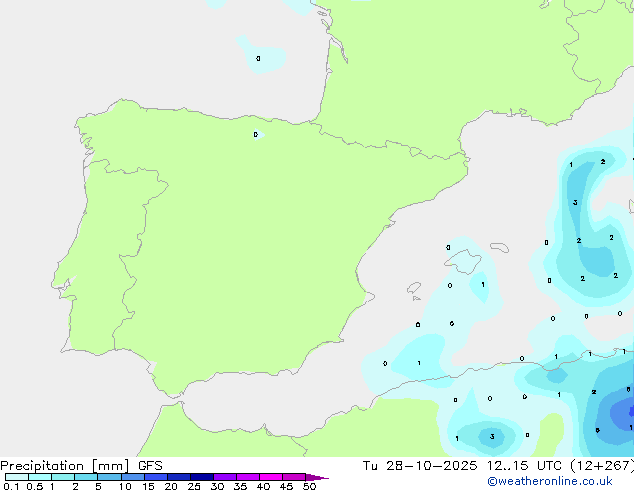Click the legend label "25"
Image resolution: width=634 pixels, height=490 pixels.
(x=194, y=486)
